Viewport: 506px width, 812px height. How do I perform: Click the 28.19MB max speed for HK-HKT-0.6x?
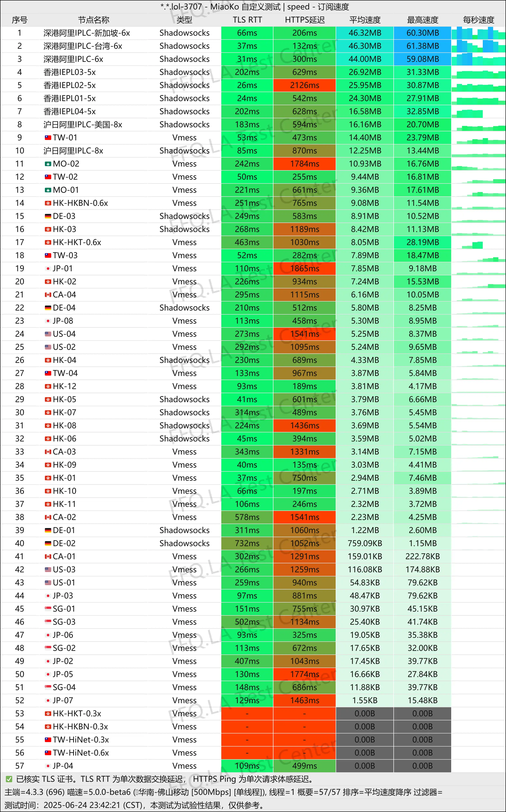[423, 242]
